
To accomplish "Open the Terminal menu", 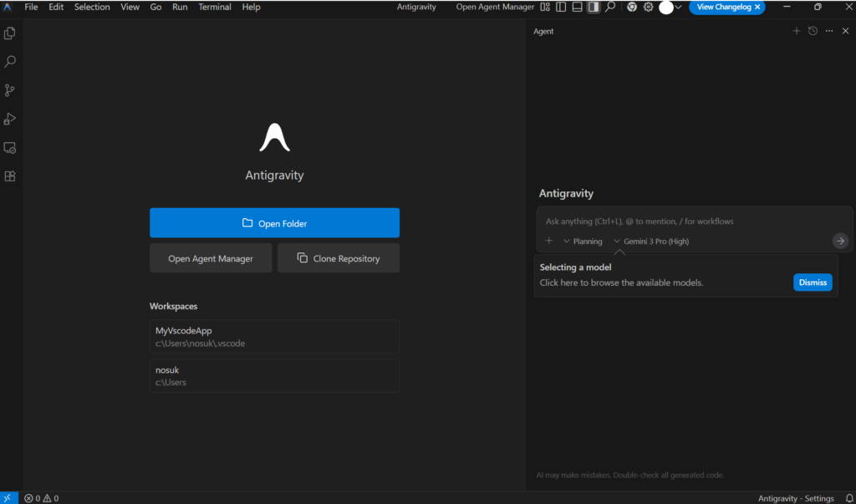I will [x=215, y=7].
